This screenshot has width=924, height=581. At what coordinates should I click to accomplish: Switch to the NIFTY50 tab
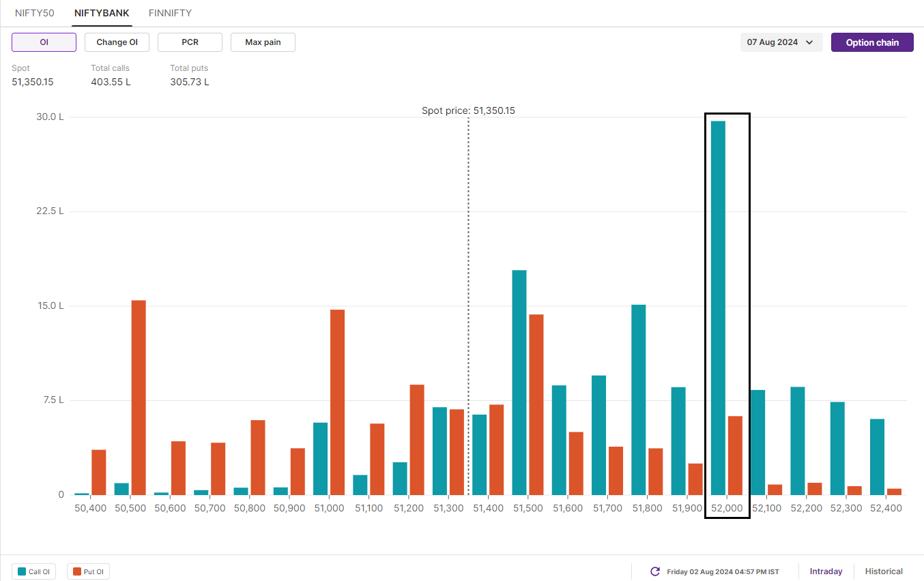pos(35,13)
